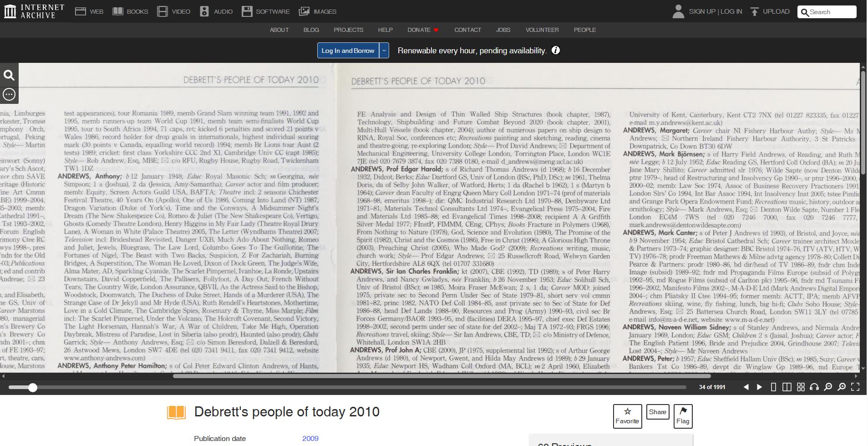Open the Internet Archive home logo
This screenshot has width=868, height=446.
click(x=34, y=11)
